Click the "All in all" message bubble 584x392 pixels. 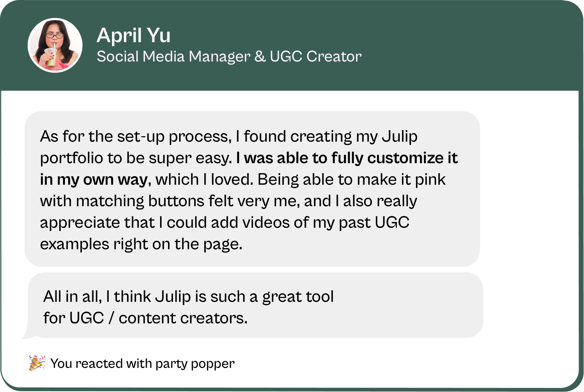click(395, 305)
